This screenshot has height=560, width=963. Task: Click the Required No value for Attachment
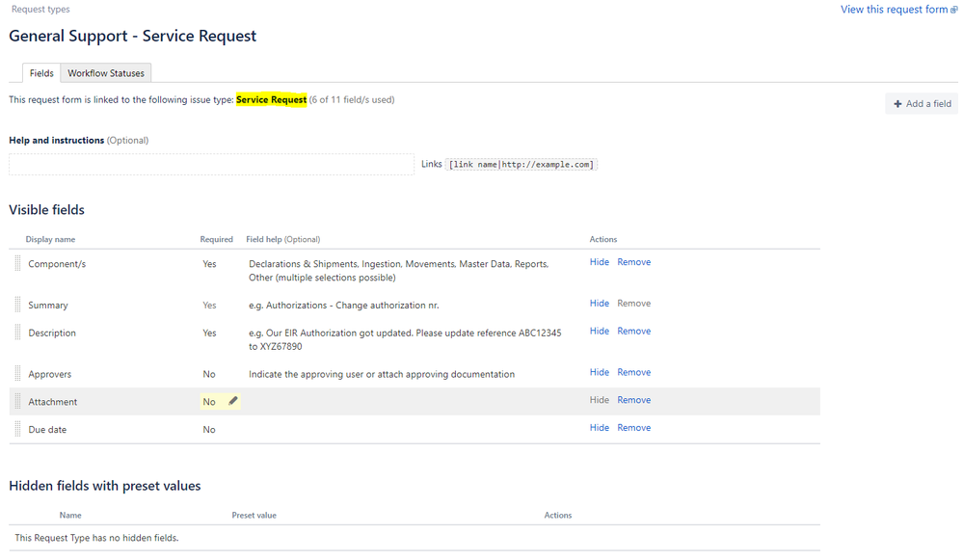(209, 402)
